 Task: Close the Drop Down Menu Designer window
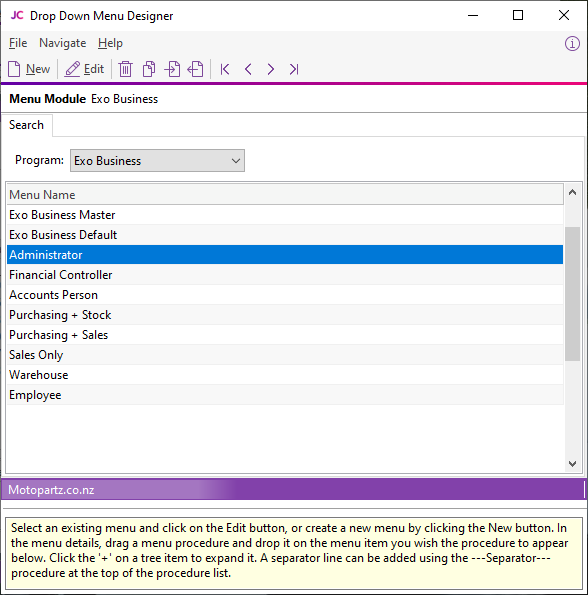click(x=564, y=15)
